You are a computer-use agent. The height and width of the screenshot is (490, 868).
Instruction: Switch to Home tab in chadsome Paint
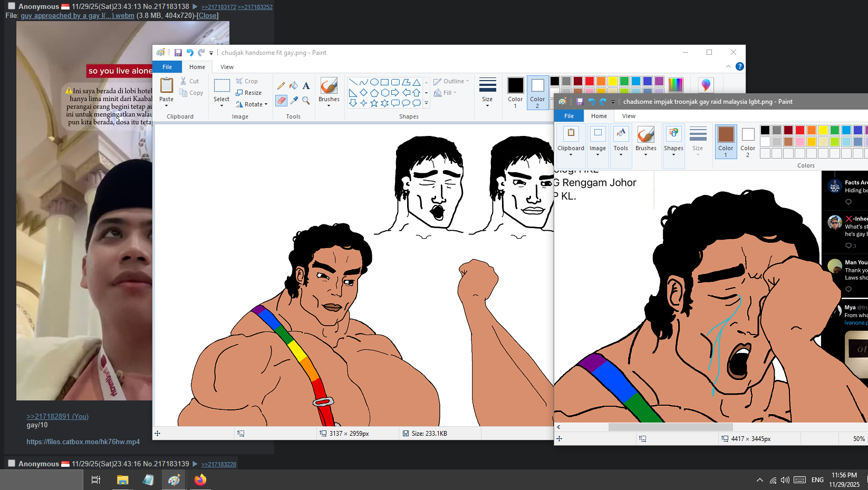[x=599, y=116]
